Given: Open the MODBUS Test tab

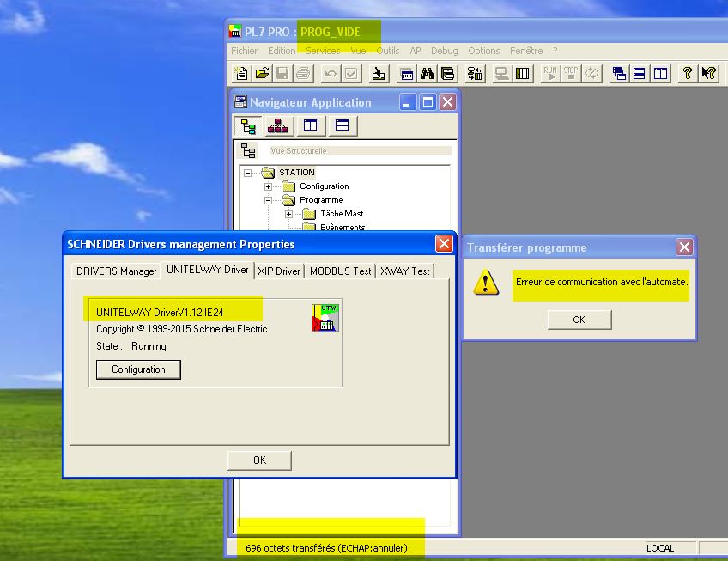Looking at the screenshot, I should (340, 271).
